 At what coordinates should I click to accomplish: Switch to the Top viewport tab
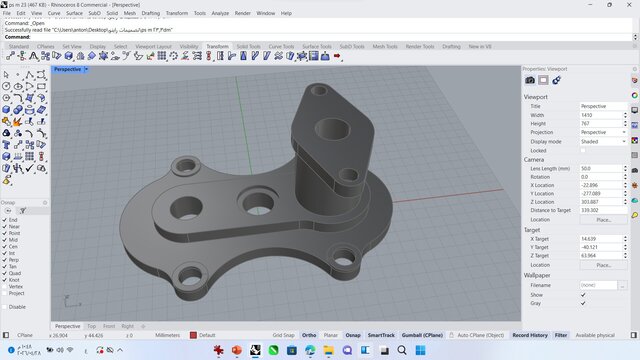click(x=91, y=326)
